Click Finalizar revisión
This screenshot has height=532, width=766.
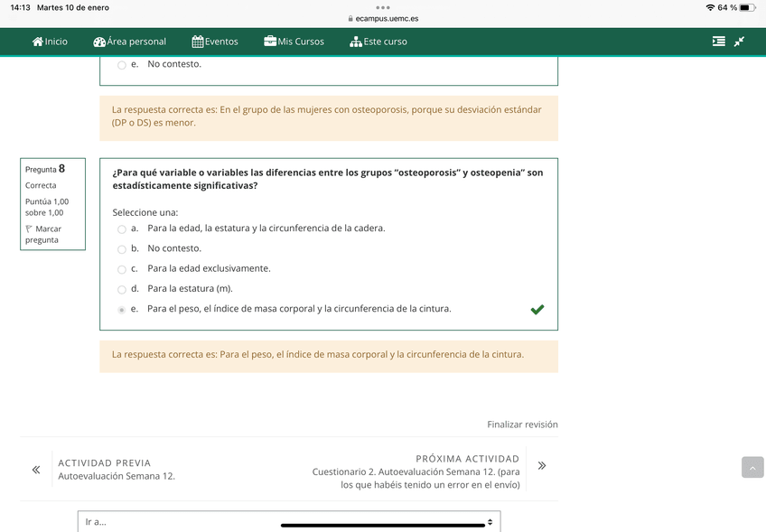[521, 424]
